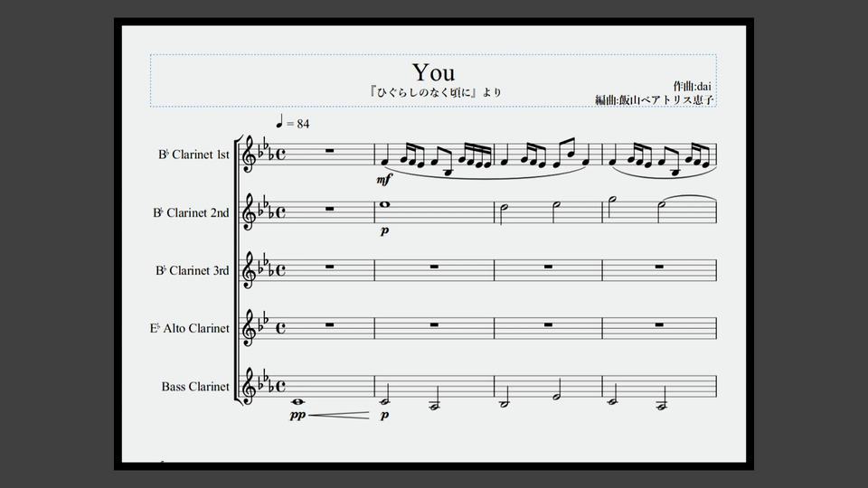This screenshot has height=488, width=868.
Task: Click the whole note in Clarinet 2nd measure two
Action: pyautogui.click(x=384, y=204)
